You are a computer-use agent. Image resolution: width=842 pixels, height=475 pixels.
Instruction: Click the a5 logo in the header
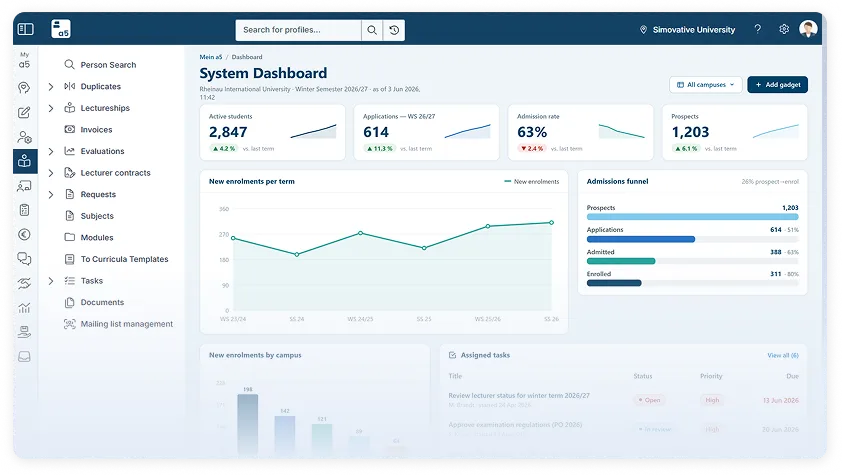point(61,29)
